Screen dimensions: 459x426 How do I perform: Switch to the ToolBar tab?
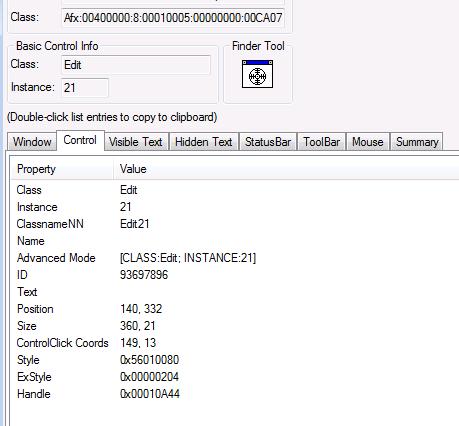click(x=321, y=142)
